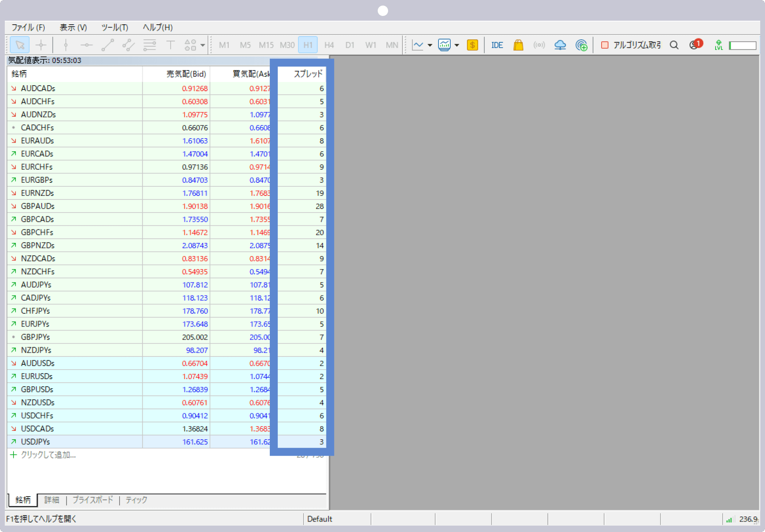Switch to the 詳細 tab
This screenshot has width=765, height=532.
tap(52, 500)
